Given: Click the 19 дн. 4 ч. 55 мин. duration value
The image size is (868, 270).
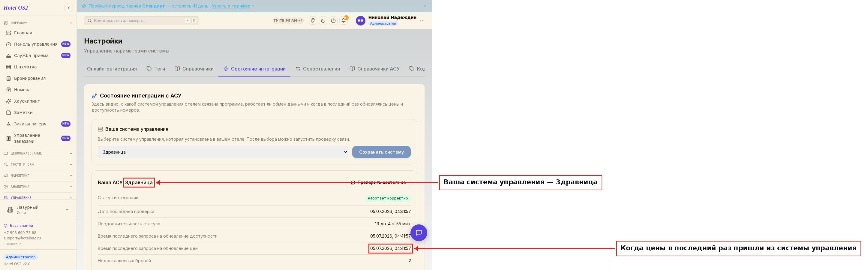Looking at the screenshot, I should point(393,224).
